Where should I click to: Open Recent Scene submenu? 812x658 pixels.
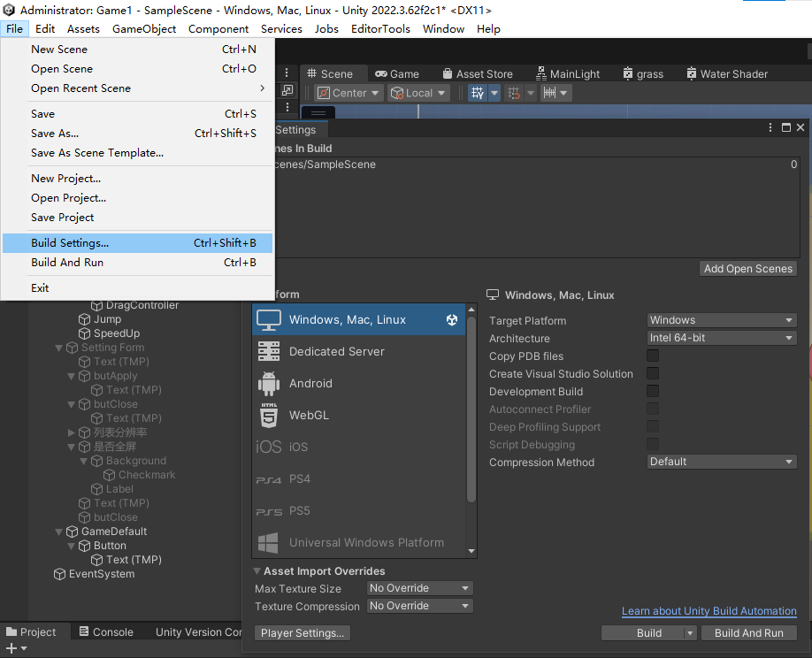137,88
